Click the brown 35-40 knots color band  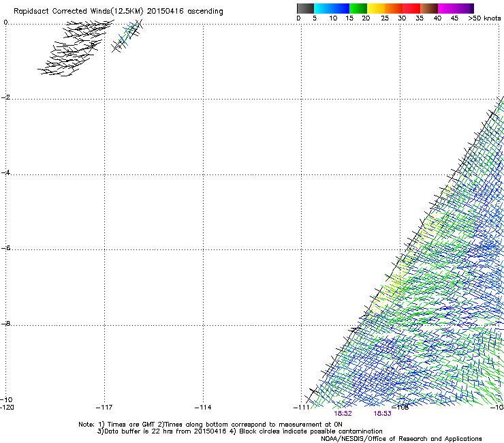[x=429, y=8]
